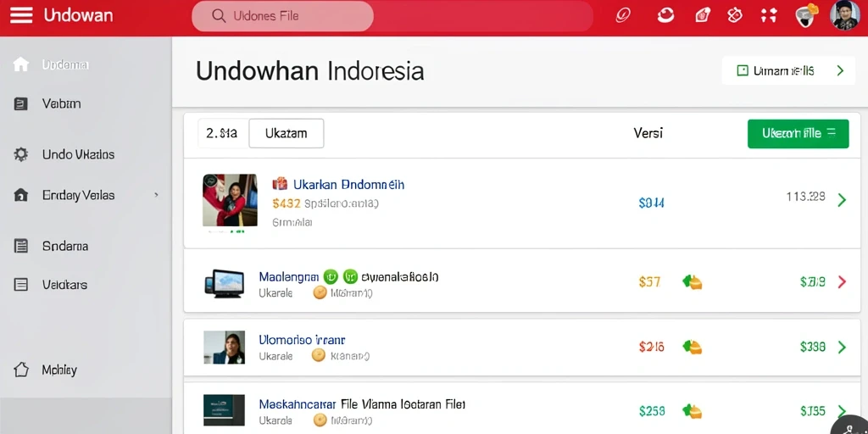Open the Ulomoriso irranr item thumbnail
This screenshot has height=434, width=868.
click(x=224, y=347)
